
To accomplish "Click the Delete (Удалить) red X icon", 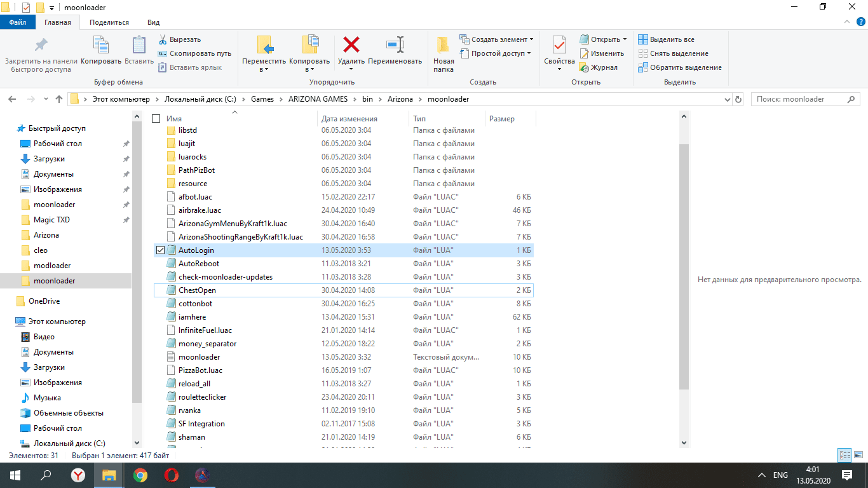I will (351, 45).
